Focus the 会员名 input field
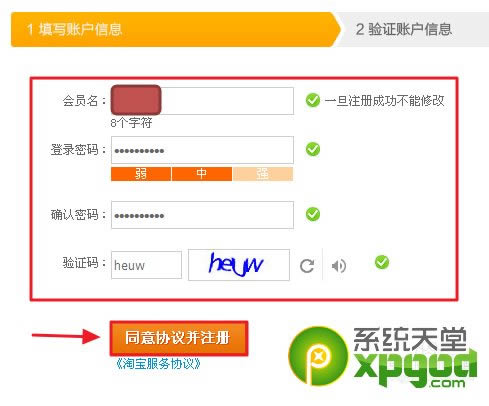This screenshot has width=489, height=406. point(202,101)
